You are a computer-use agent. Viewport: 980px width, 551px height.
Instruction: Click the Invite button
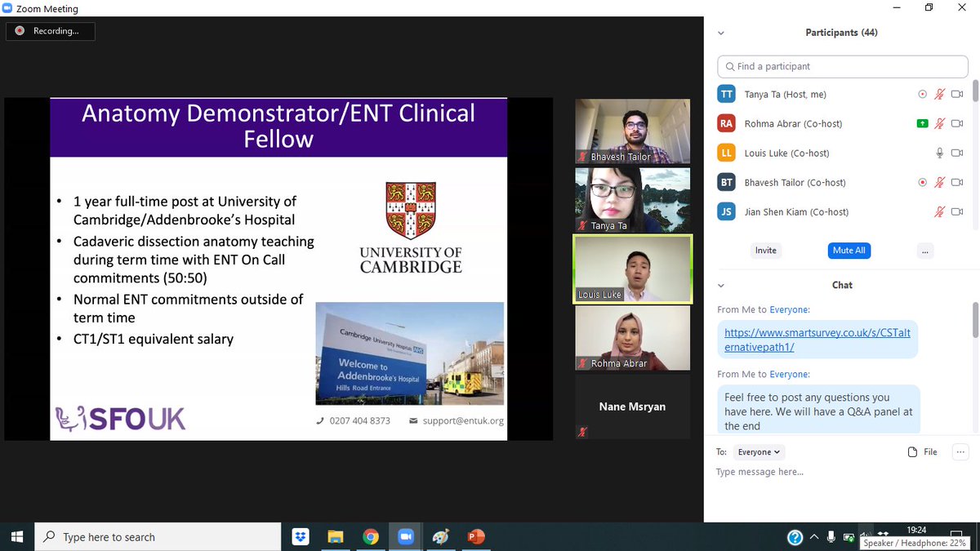766,251
